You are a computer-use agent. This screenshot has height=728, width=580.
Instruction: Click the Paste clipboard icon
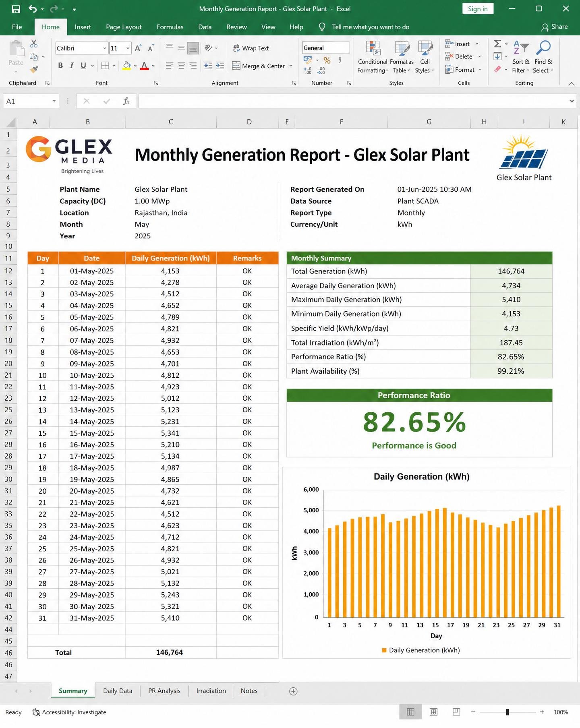(x=16, y=48)
